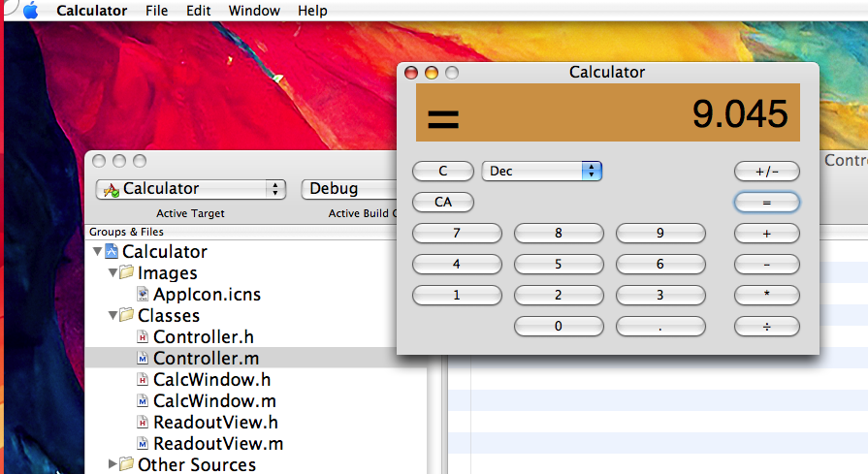Click the multiply asterisk button
This screenshot has height=474, width=868.
click(767, 296)
